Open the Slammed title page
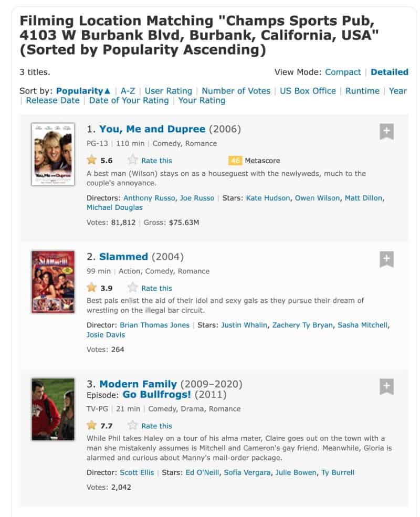This screenshot has width=420, height=517. pyautogui.click(x=123, y=257)
